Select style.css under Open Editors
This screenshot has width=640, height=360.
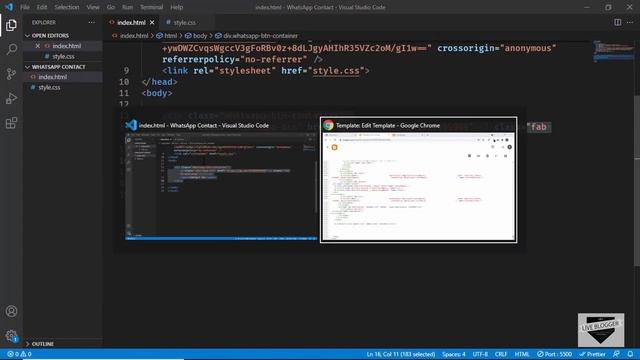point(63,56)
